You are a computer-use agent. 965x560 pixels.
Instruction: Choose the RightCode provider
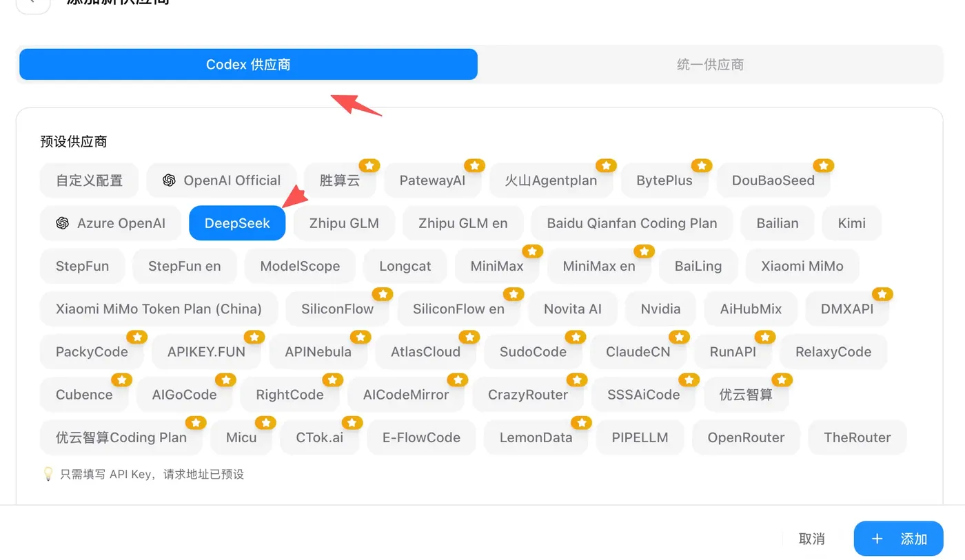click(x=289, y=394)
